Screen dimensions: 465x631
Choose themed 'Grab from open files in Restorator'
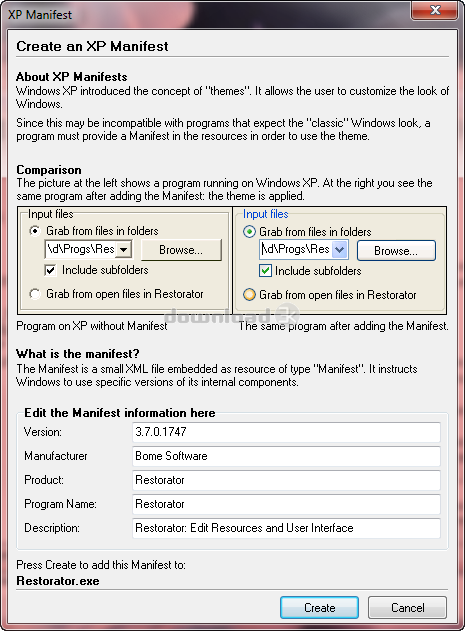(249, 295)
